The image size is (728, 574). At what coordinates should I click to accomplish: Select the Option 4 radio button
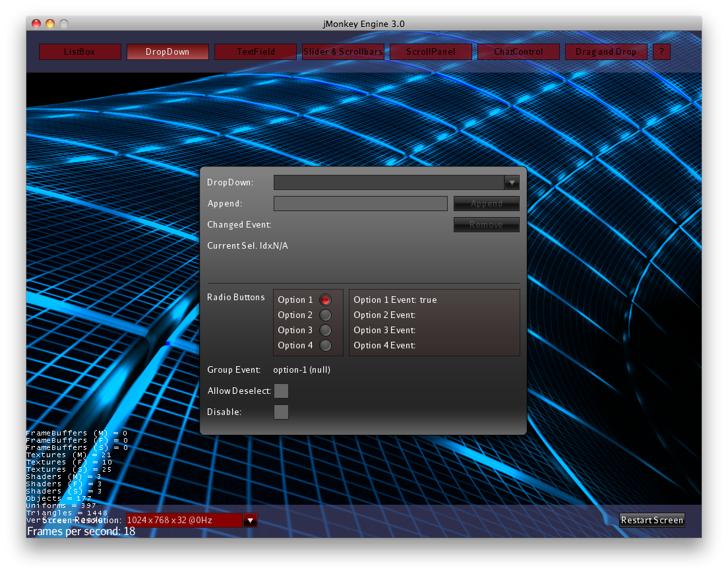(x=325, y=345)
